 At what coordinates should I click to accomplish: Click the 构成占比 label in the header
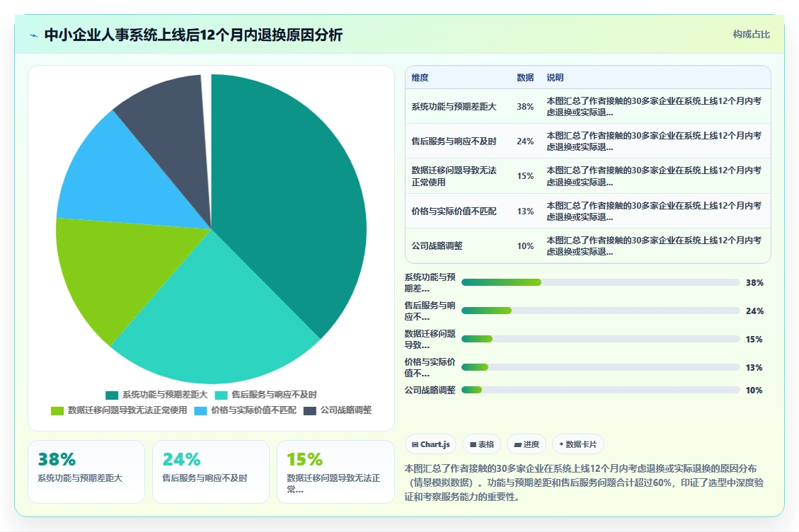(751, 34)
